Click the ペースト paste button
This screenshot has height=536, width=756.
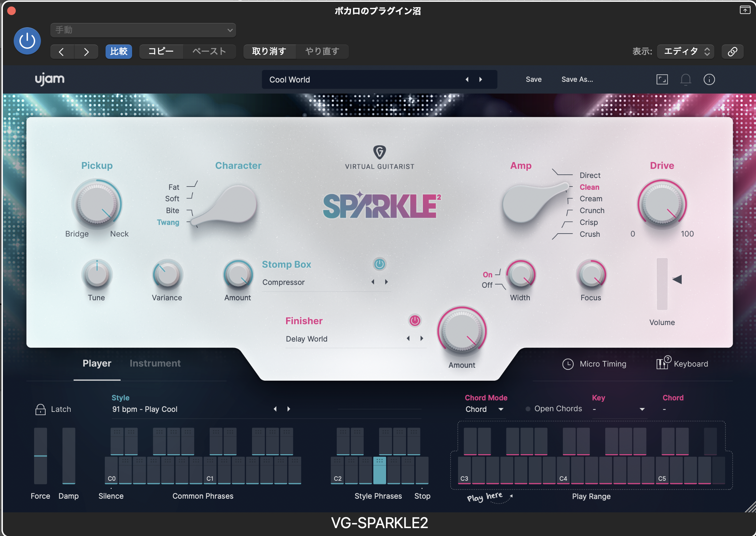[209, 51]
